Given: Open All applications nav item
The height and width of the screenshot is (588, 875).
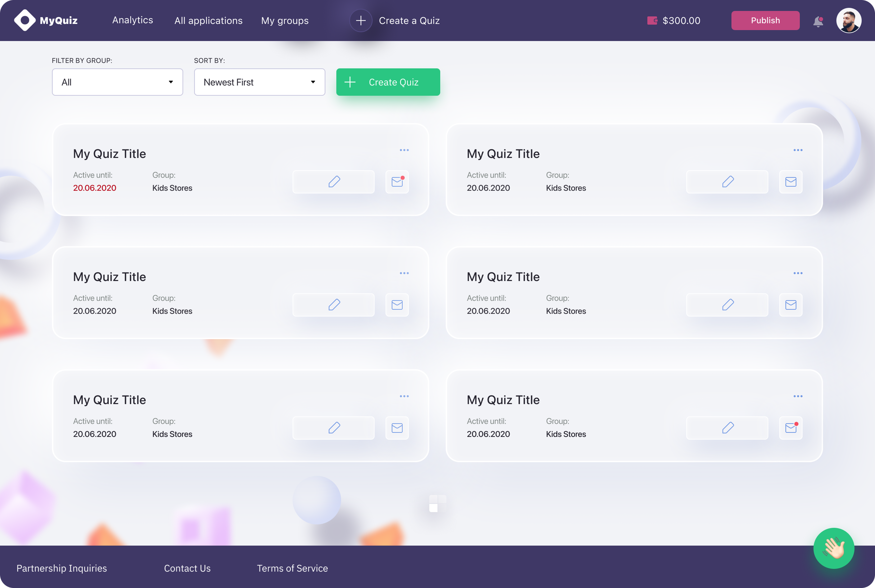Looking at the screenshot, I should [208, 21].
